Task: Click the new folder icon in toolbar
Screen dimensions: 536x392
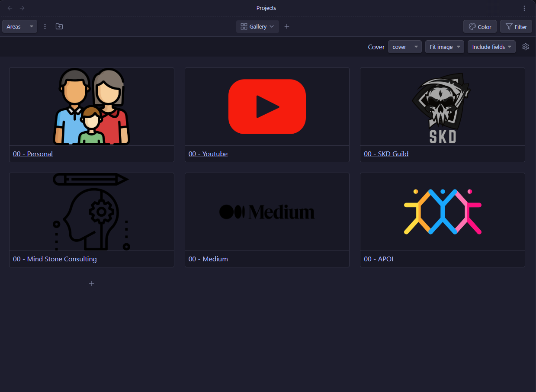Action: point(59,26)
